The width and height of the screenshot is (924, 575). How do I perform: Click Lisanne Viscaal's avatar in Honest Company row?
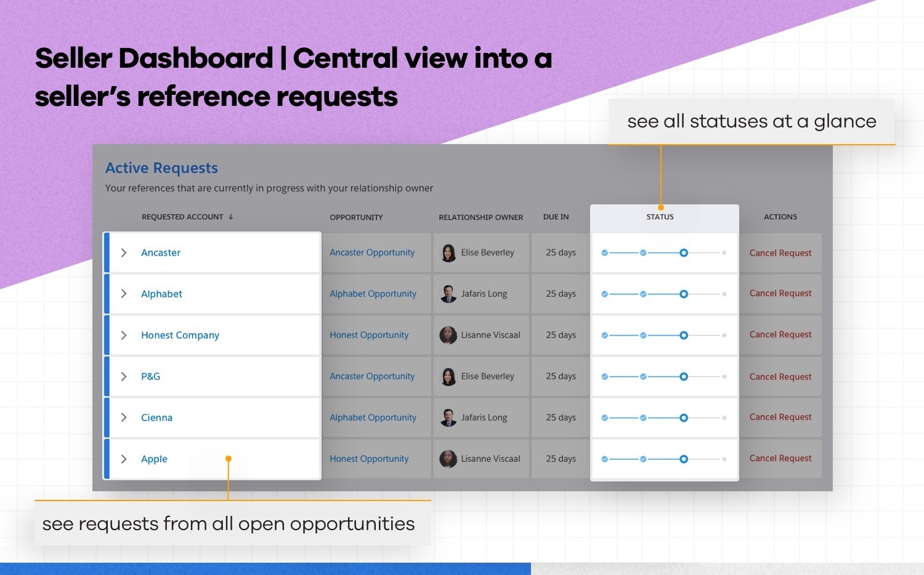(448, 336)
